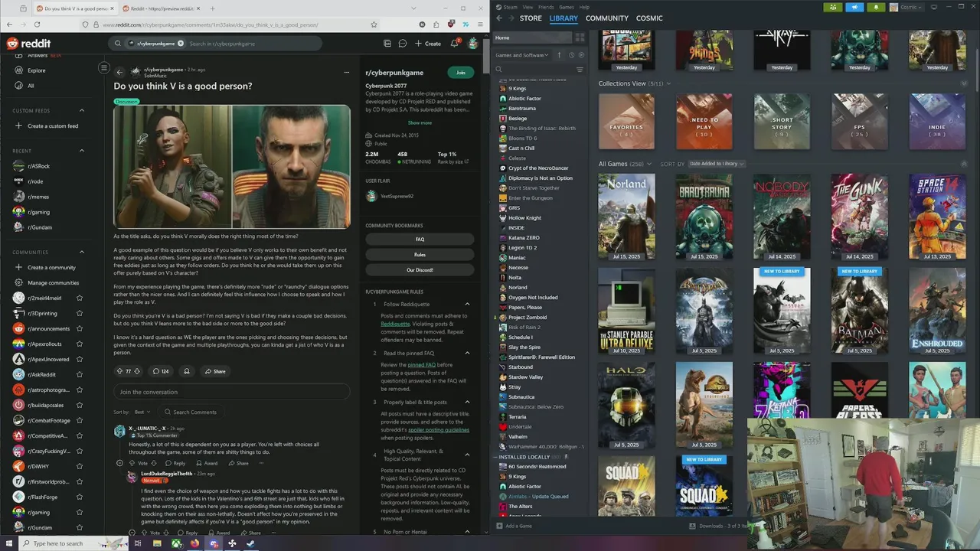The width and height of the screenshot is (980, 551).
Task: Open Reddit notifications bell
Action: [x=454, y=44]
